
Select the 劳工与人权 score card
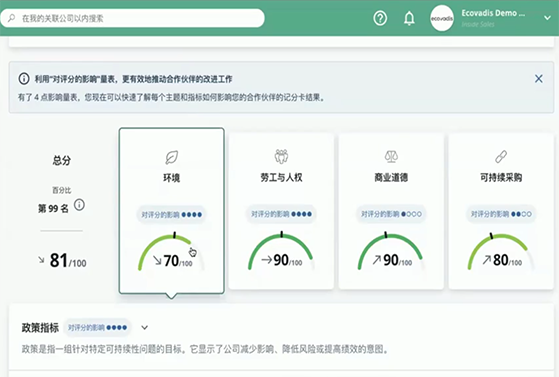coord(281,211)
